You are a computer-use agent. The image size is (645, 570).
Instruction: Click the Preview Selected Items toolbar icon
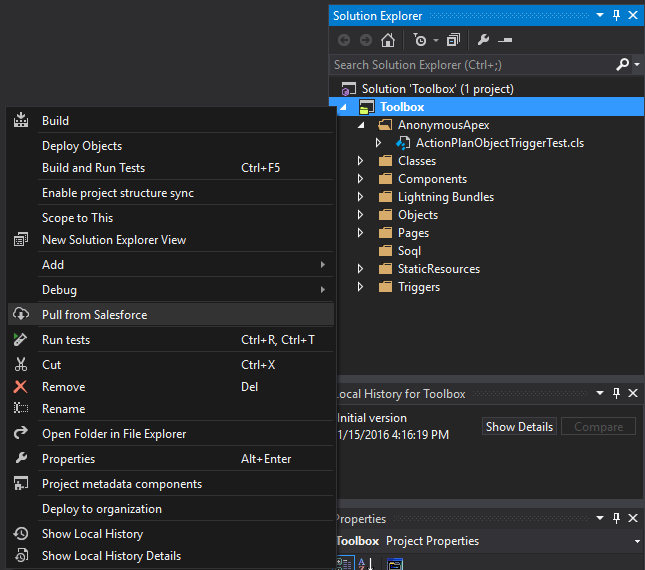[x=505, y=40]
